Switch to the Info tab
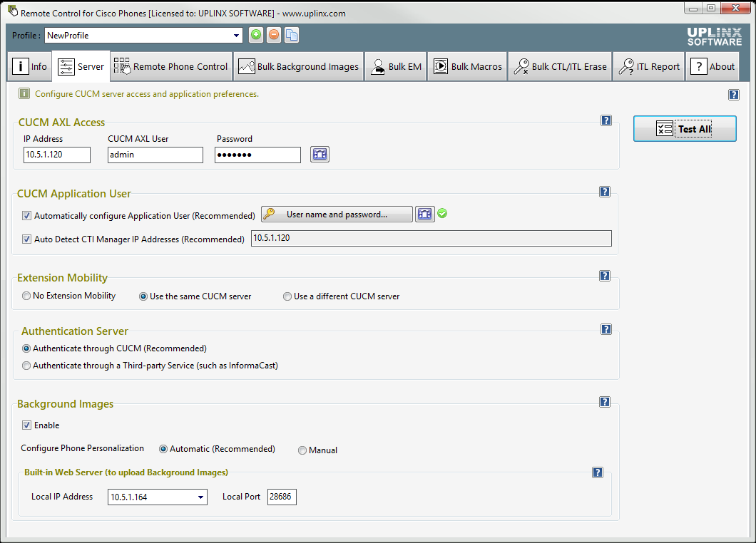This screenshot has height=543, width=756. coord(30,66)
